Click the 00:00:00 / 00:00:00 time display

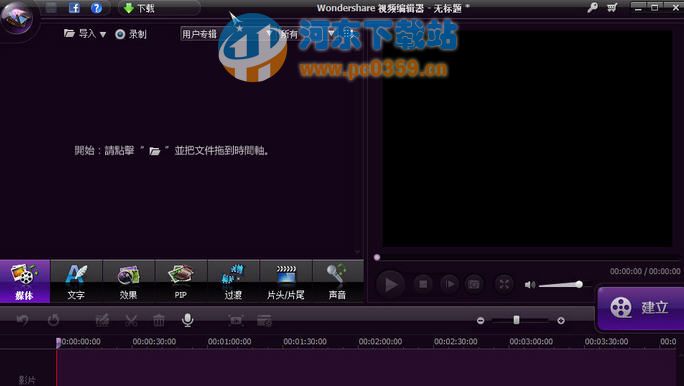click(645, 271)
